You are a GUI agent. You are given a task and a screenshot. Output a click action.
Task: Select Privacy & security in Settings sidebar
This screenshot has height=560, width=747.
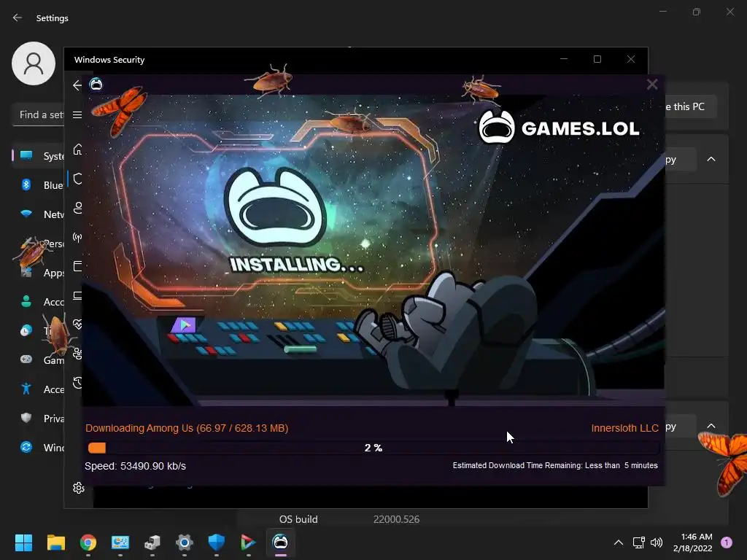[38, 418]
